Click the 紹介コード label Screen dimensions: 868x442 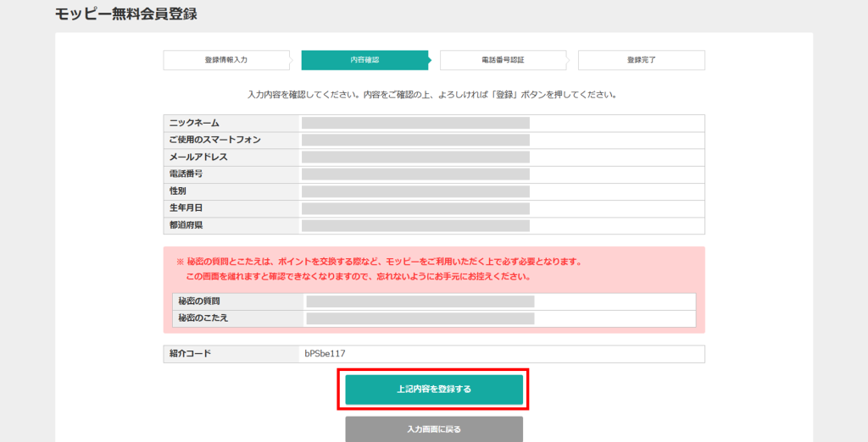[190, 354]
